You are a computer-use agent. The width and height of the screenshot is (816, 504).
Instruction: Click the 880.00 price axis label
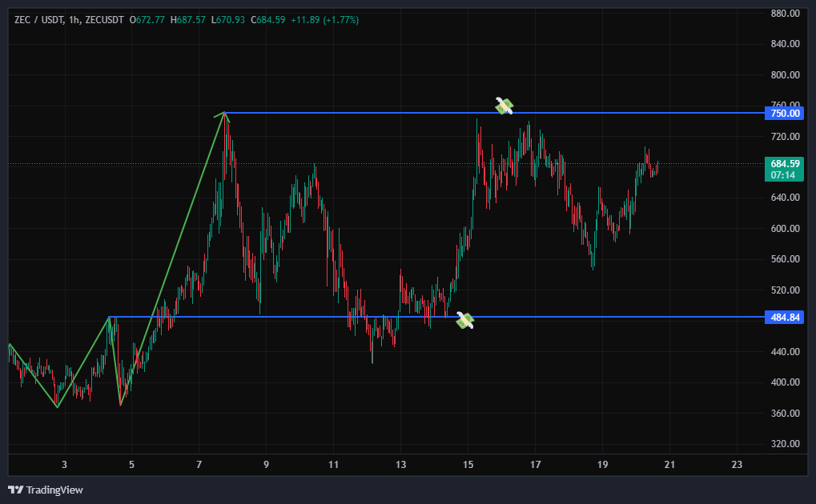[785, 14]
